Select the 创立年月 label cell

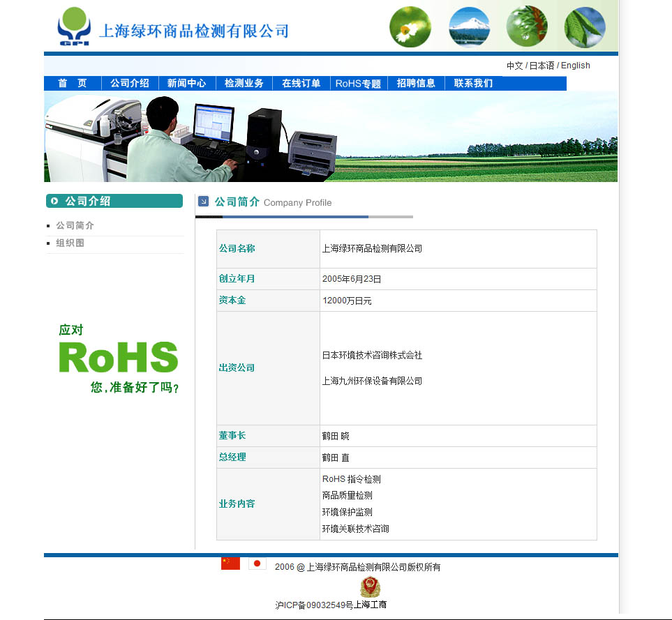268,279
